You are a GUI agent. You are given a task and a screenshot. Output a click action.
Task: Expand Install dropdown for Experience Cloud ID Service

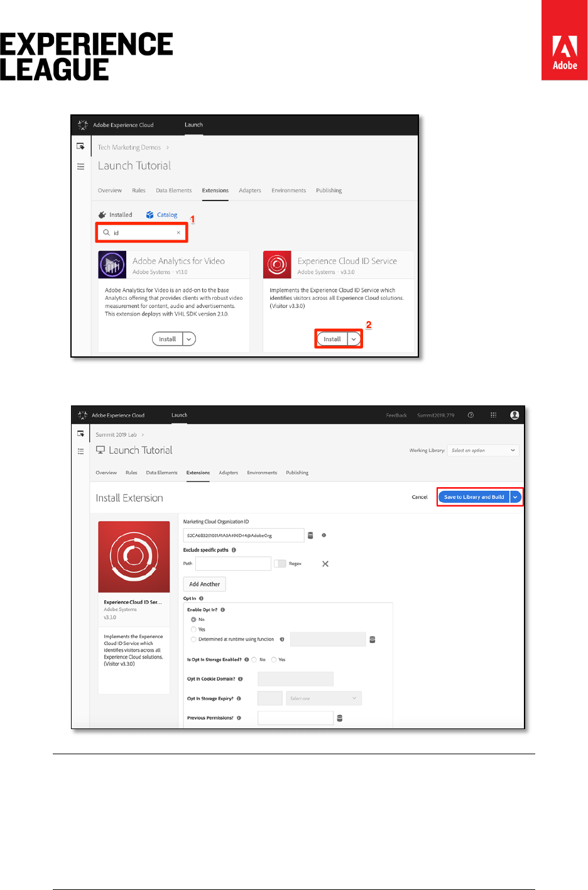click(x=354, y=339)
